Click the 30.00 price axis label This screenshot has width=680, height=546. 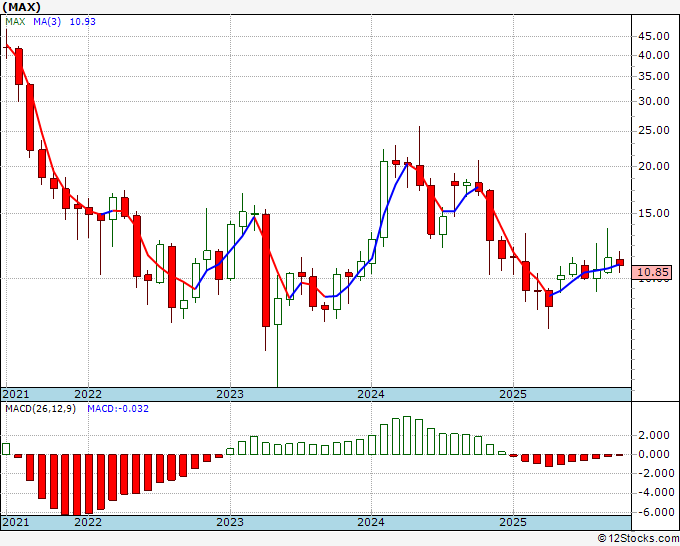coord(654,101)
